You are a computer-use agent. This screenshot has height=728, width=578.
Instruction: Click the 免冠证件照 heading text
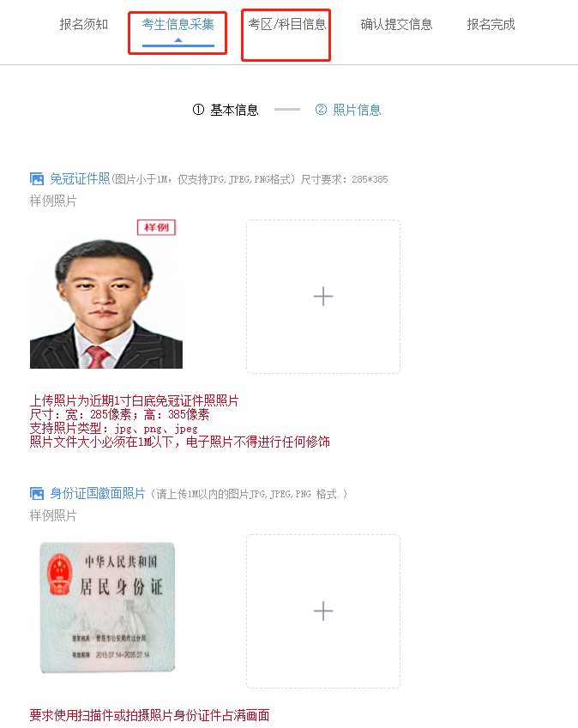click(80, 178)
